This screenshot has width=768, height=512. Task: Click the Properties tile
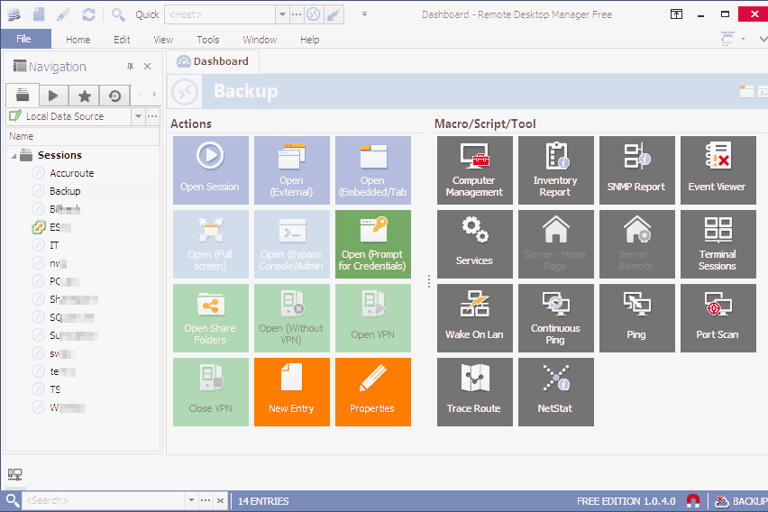point(373,392)
